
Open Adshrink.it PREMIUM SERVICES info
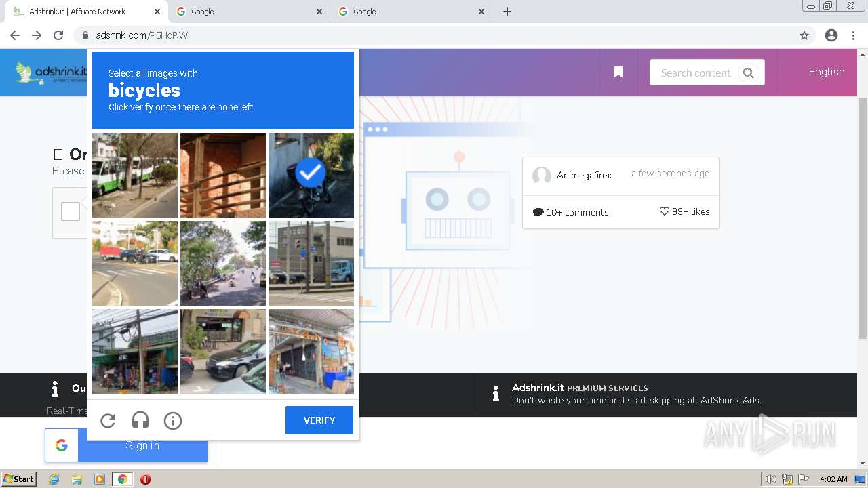(580, 388)
